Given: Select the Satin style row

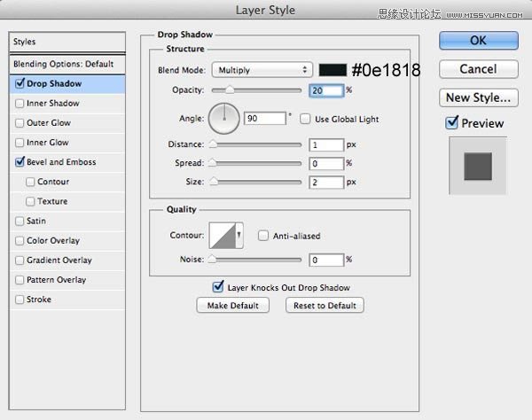Looking at the screenshot, I should click(x=67, y=221).
